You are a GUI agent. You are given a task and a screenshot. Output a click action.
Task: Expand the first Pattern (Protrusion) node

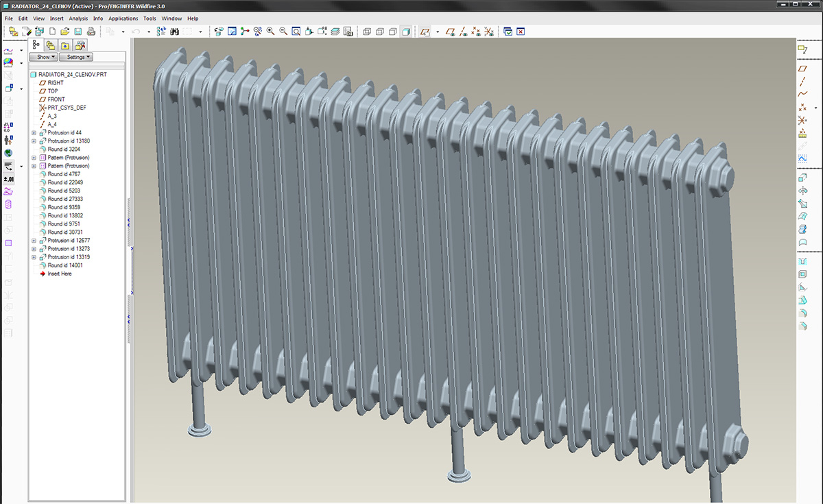click(x=34, y=158)
